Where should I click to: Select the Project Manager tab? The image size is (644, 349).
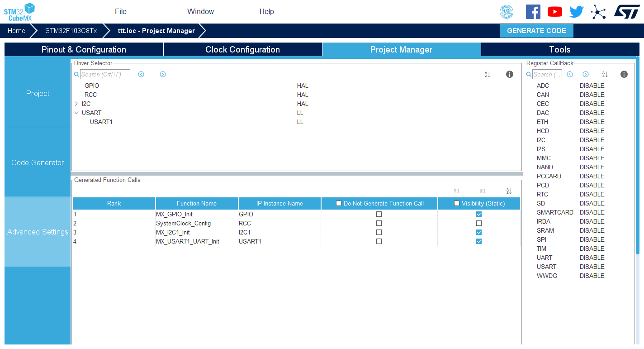(402, 50)
